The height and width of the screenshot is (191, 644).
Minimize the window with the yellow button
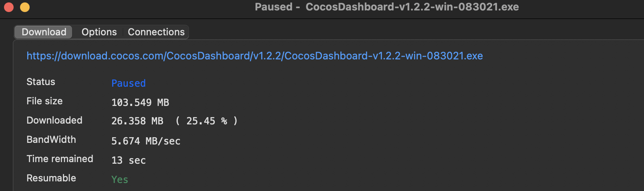click(25, 7)
